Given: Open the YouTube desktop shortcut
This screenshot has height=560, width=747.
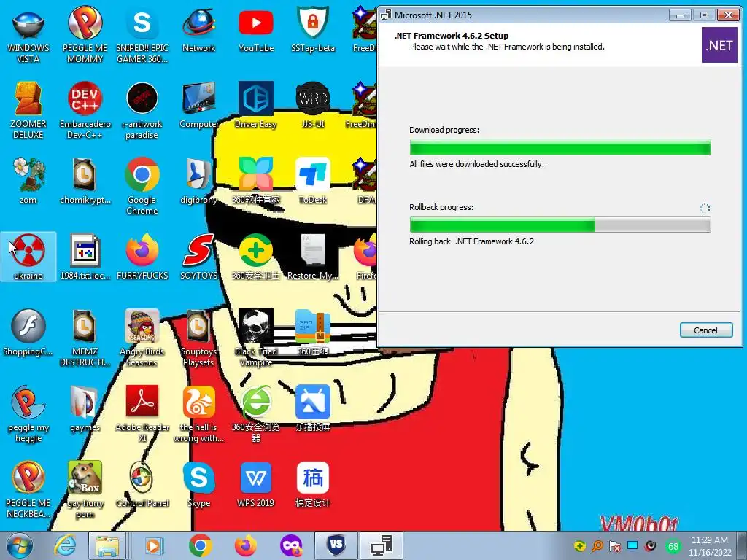Looking at the screenshot, I should 256,29.
